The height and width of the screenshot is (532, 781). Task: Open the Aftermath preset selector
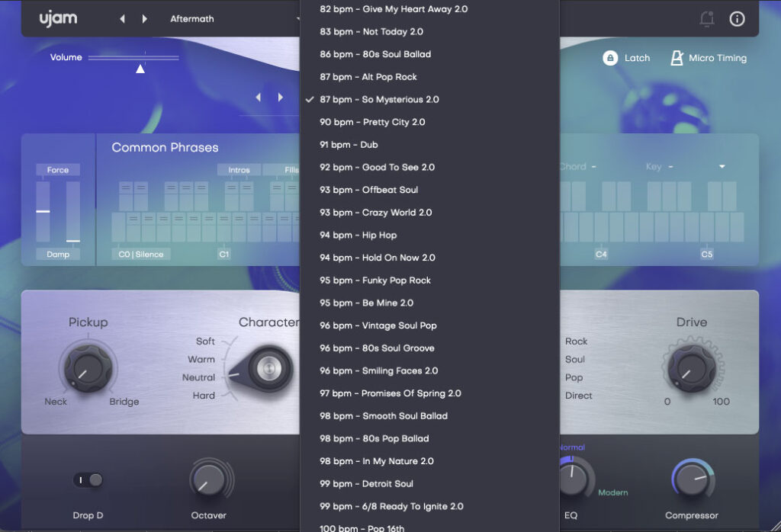pos(191,19)
